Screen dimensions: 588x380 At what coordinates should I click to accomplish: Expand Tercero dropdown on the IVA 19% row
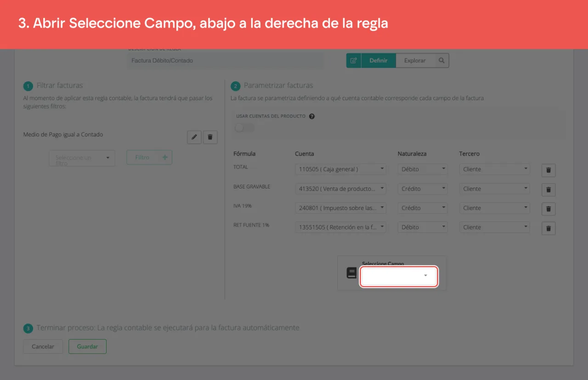click(x=495, y=208)
